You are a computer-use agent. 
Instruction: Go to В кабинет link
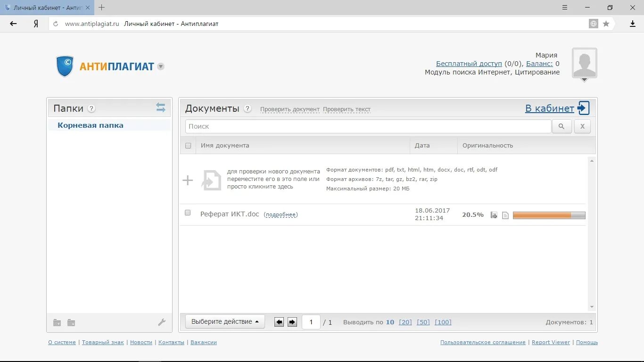coord(550,108)
